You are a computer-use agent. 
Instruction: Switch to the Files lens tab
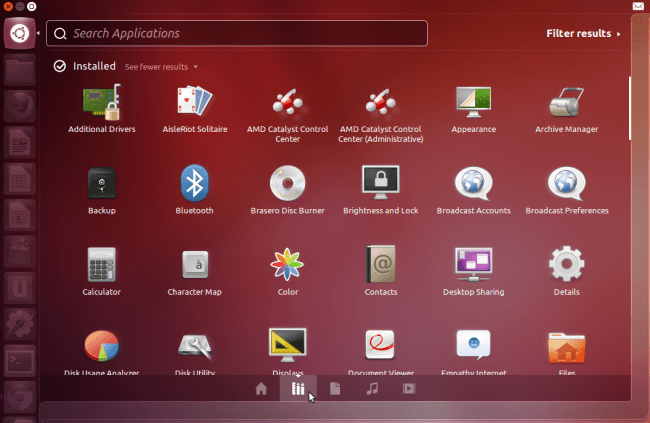tap(335, 389)
